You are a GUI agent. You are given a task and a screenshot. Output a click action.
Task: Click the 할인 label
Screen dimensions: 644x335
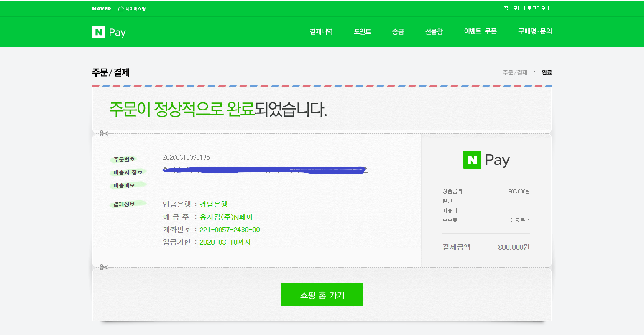[447, 201]
